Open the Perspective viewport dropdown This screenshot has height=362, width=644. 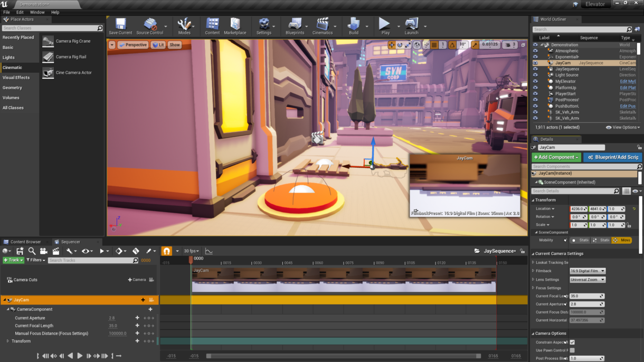pos(134,45)
